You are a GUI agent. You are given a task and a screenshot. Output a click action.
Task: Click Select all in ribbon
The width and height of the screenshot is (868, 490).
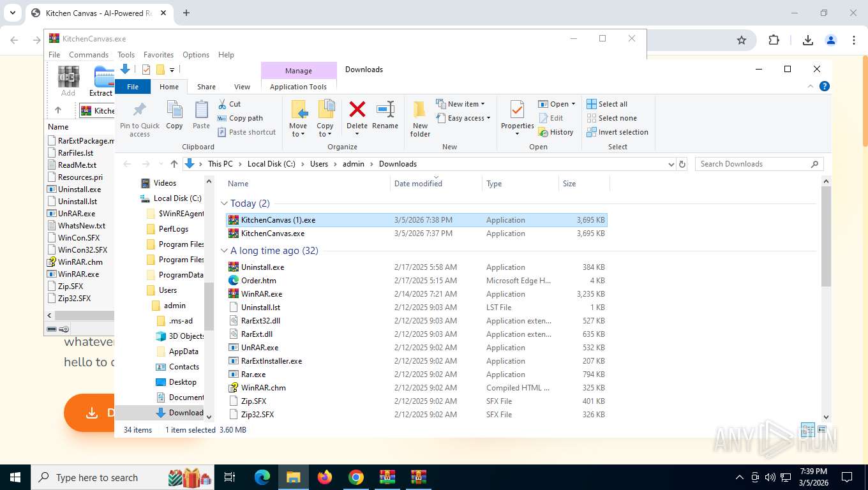pyautogui.click(x=607, y=104)
